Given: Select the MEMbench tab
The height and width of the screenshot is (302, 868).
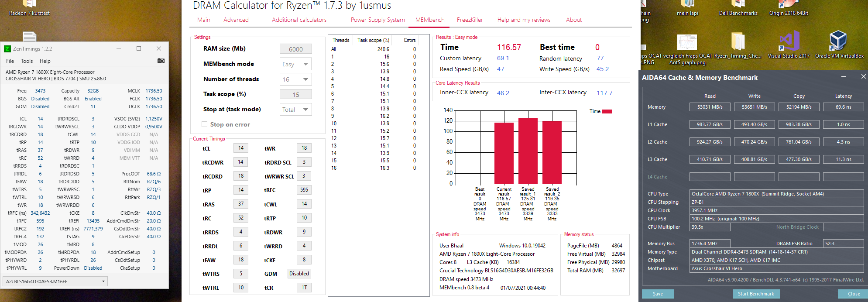Looking at the screenshot, I should click(x=430, y=20).
